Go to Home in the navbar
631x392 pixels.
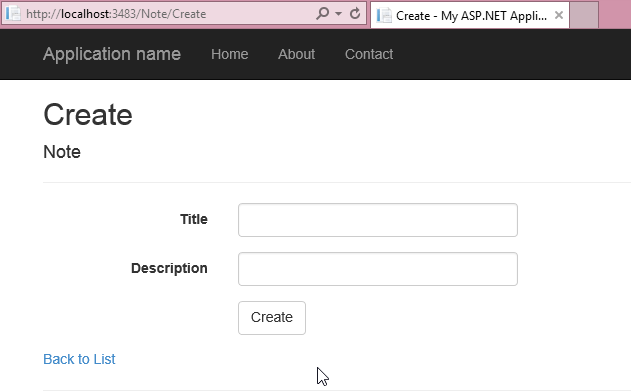229,54
